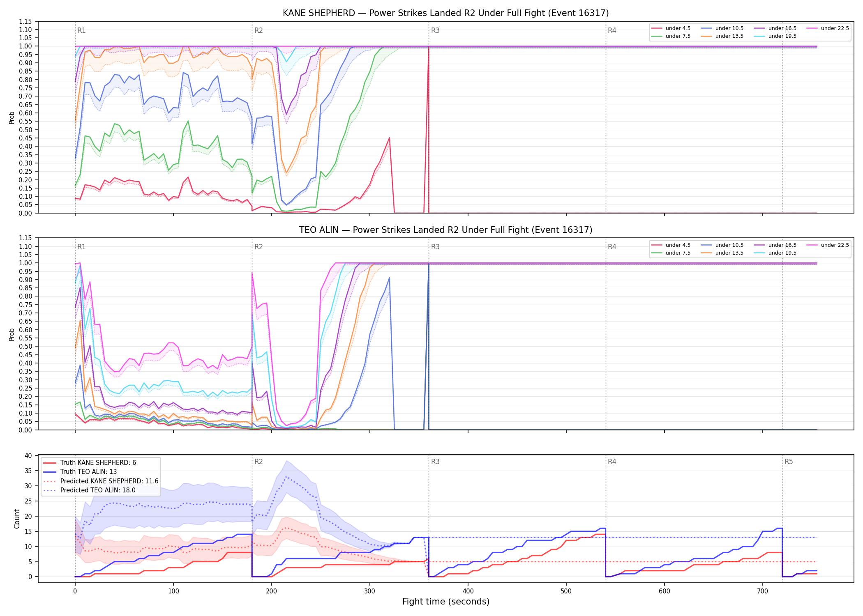
Task: Click the x-axis tick label 300
Action: tap(370, 591)
